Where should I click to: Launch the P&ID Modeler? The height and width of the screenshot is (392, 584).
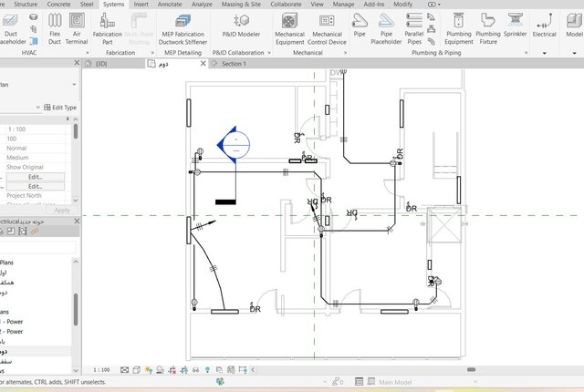click(x=241, y=26)
